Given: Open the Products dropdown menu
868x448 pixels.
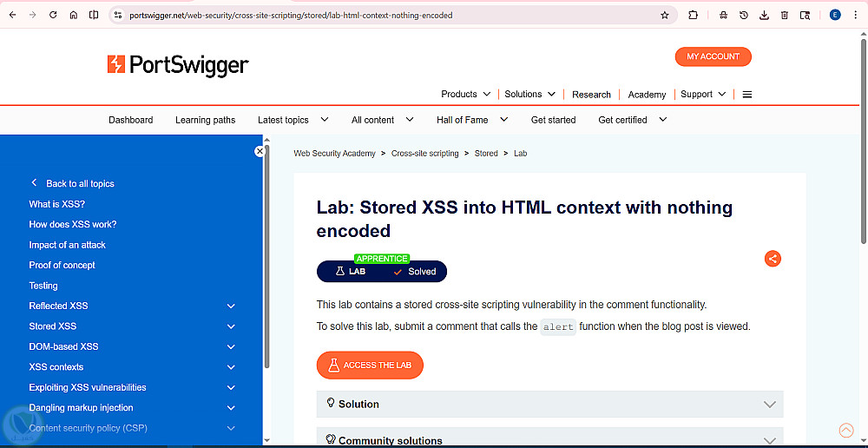Looking at the screenshot, I should (x=465, y=94).
